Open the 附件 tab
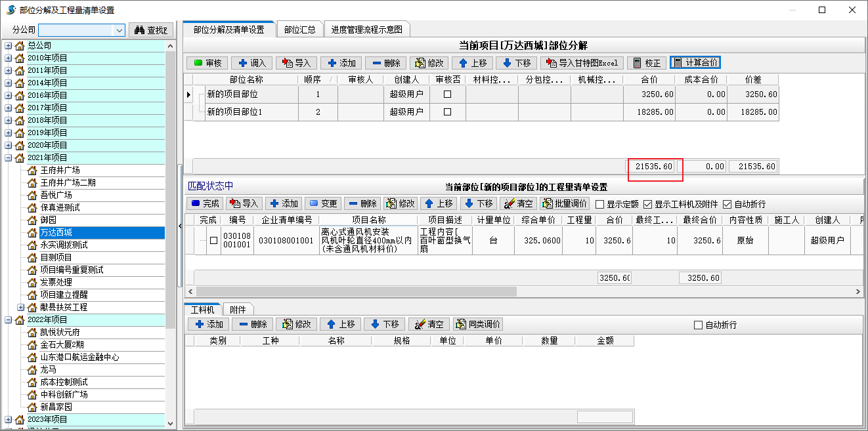868x431 pixels. coord(238,310)
